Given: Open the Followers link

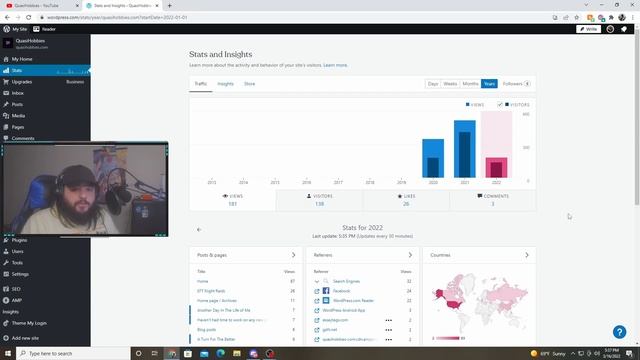Looking at the screenshot, I should click(516, 84).
